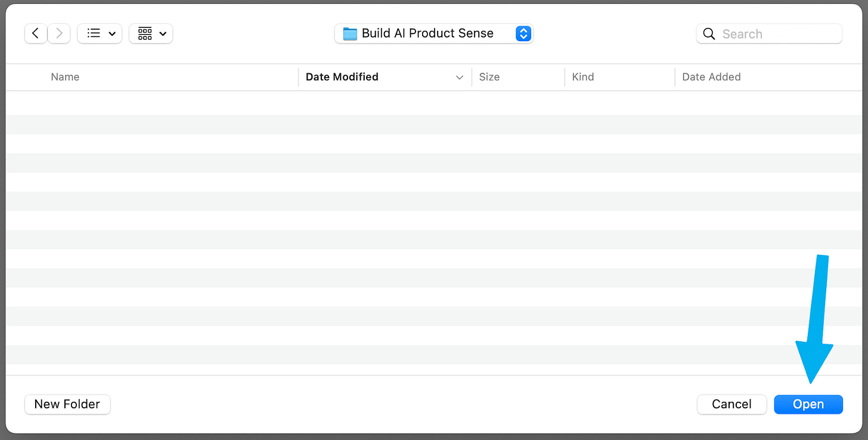The width and height of the screenshot is (868, 440).
Task: Click the grid grouping icon
Action: pyautogui.click(x=145, y=34)
